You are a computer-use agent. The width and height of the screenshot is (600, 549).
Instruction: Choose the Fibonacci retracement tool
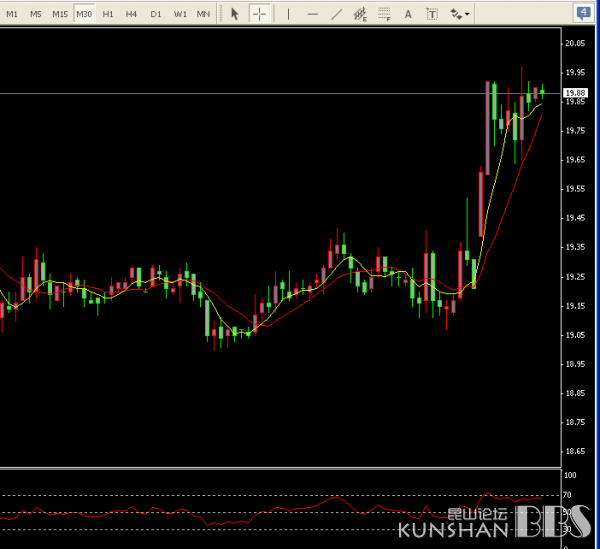pyautogui.click(x=385, y=14)
